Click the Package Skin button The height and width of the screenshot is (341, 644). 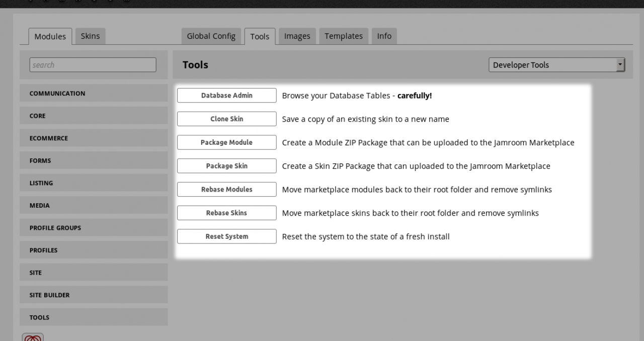point(227,166)
